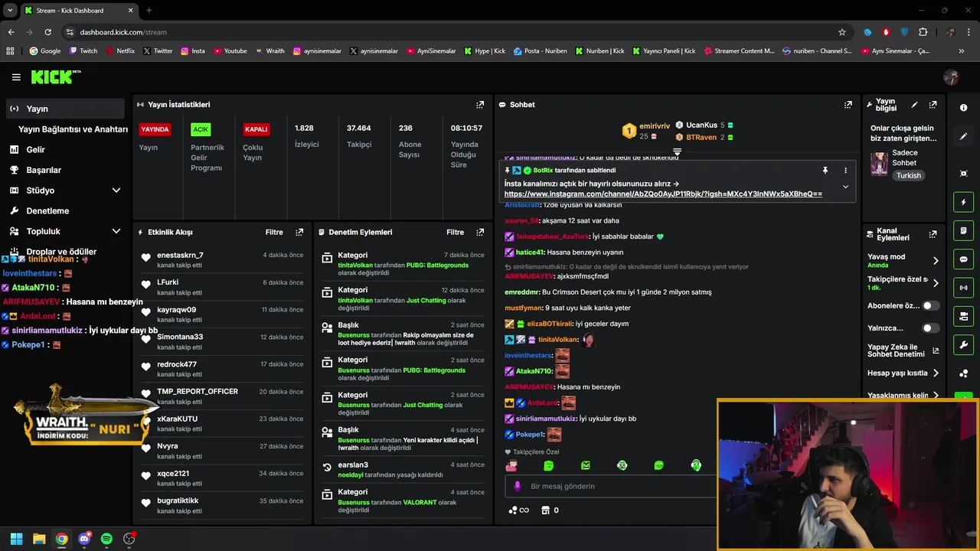Screen dimensions: 980x551
Task: Open File Explorer from the taskbar
Action: click(39, 539)
